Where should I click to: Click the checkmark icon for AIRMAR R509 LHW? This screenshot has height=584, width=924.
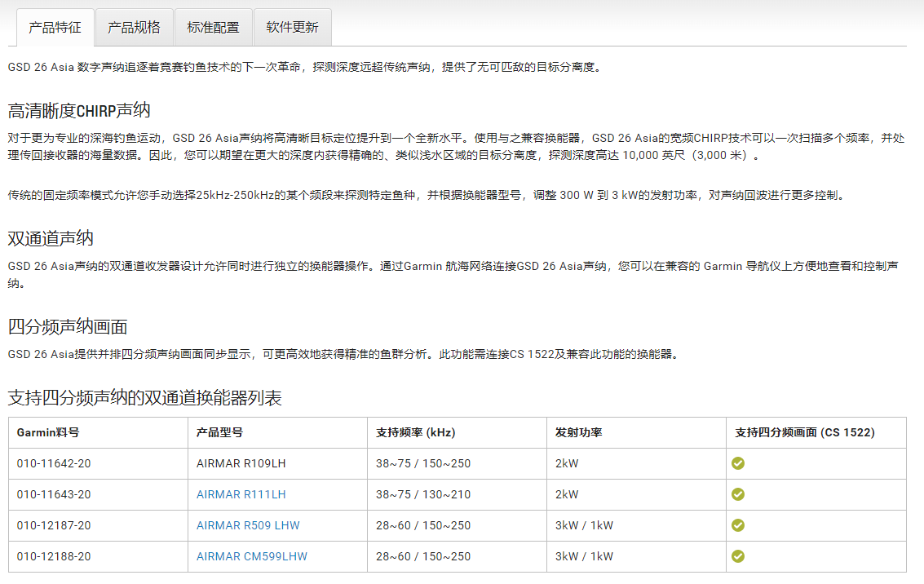pos(738,525)
